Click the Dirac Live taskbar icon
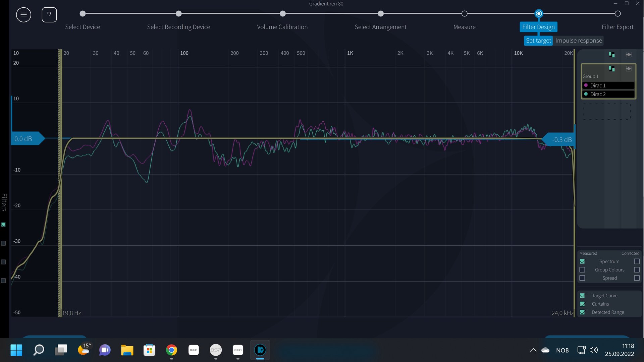The width and height of the screenshot is (644, 362). (260, 350)
